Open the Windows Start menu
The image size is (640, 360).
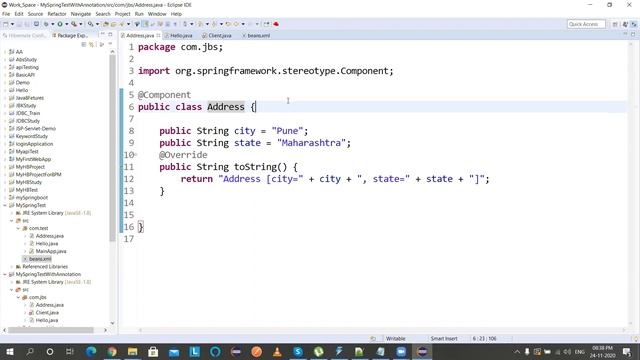[x=9, y=351]
